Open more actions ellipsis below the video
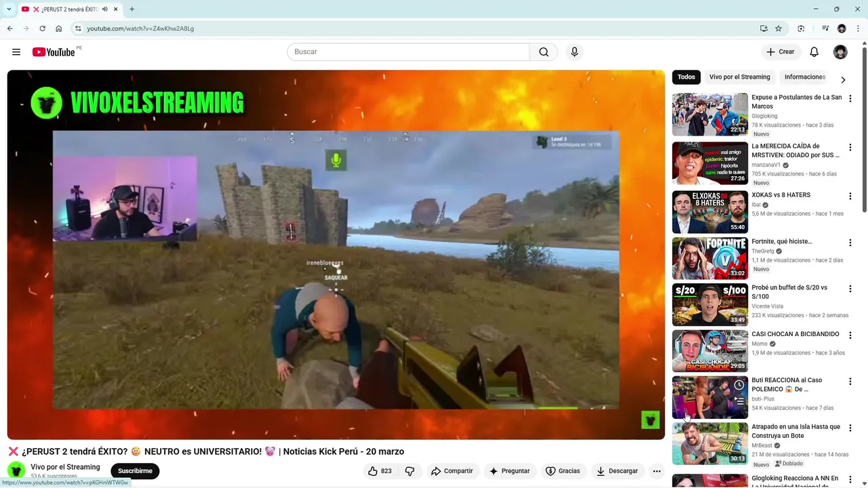 coord(656,471)
